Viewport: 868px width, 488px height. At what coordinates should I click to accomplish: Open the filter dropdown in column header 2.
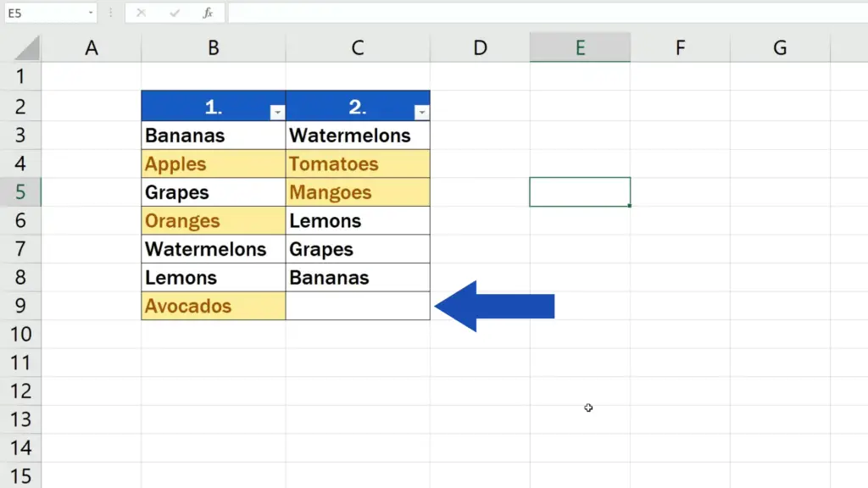[420, 113]
